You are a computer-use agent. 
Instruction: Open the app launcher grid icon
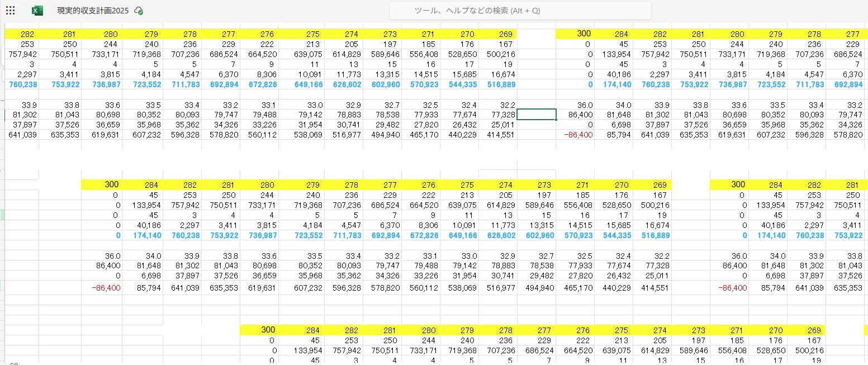coord(10,11)
